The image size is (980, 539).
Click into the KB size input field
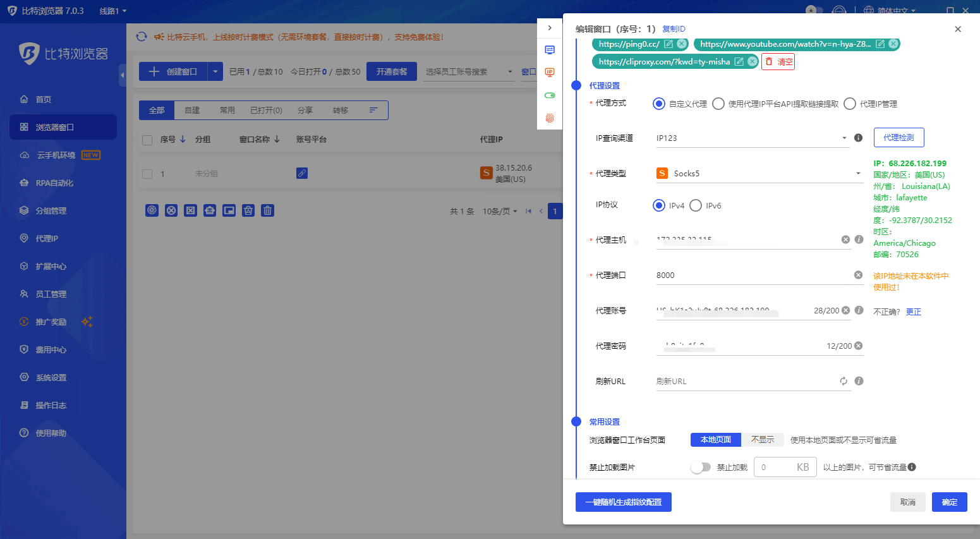point(785,467)
